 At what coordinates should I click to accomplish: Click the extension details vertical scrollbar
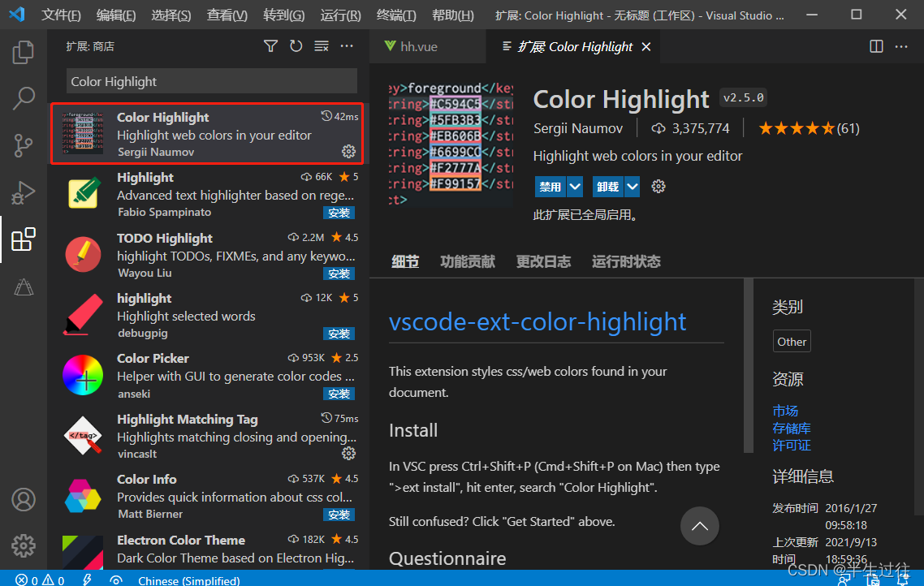(749, 365)
